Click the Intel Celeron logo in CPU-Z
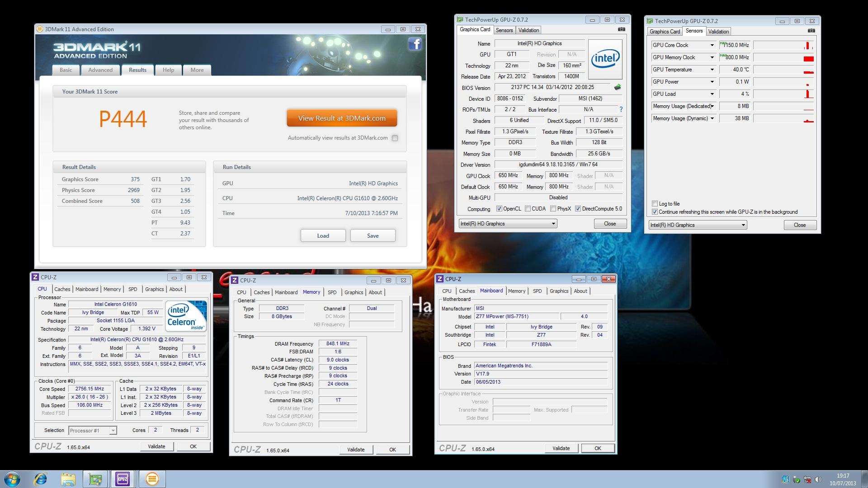The image size is (868, 488). [x=186, y=316]
